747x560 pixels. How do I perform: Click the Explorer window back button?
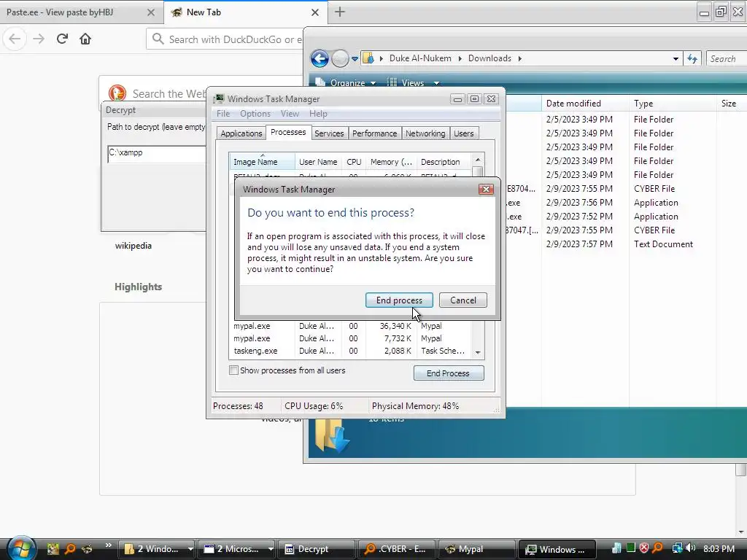pos(320,58)
